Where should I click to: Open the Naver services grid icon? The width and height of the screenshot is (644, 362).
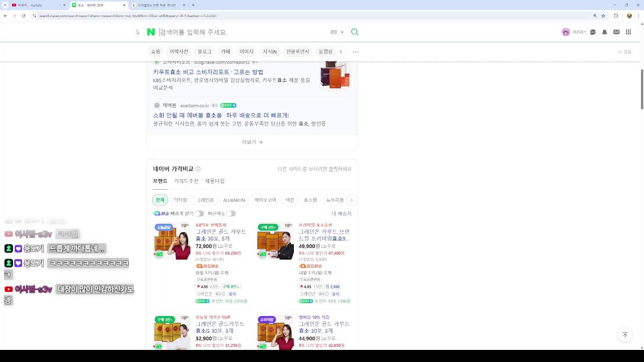(628, 32)
